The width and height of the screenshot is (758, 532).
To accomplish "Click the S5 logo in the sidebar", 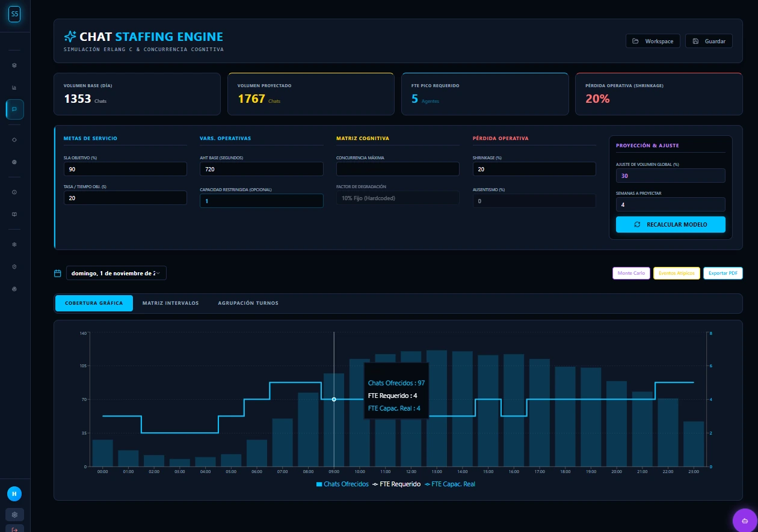I will 14,13.
